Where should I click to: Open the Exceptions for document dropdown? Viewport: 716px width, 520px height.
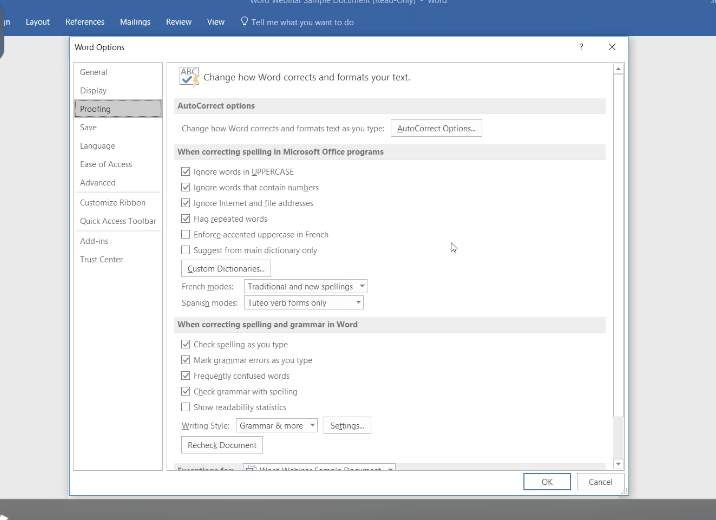[x=319, y=468]
